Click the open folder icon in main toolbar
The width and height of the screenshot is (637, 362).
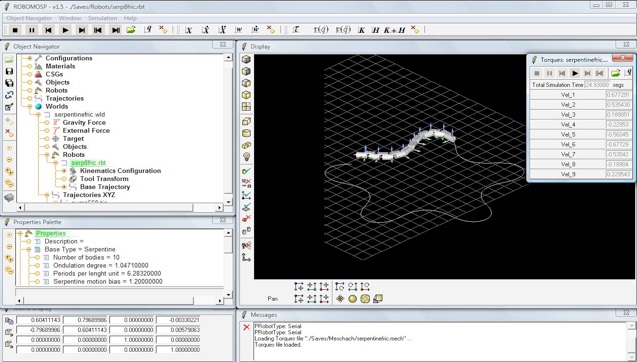(131, 30)
